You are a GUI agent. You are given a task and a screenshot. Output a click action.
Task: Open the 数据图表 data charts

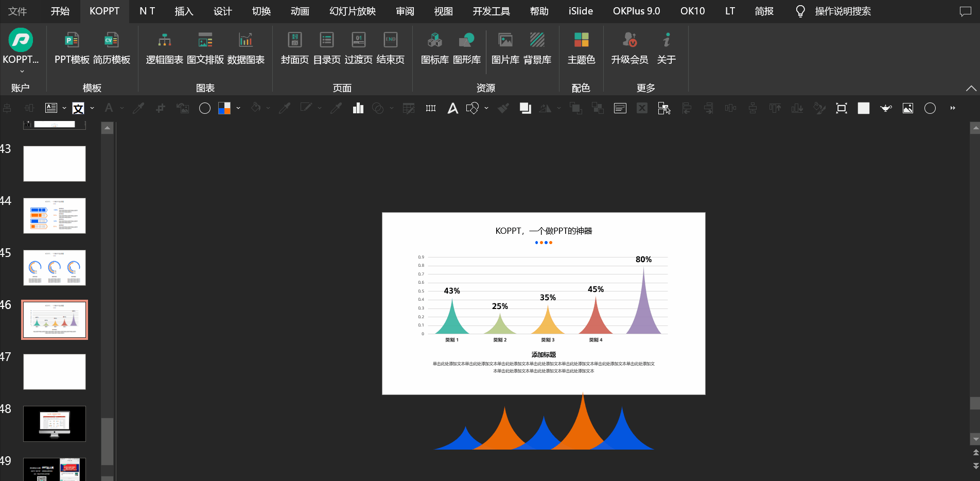point(246,47)
